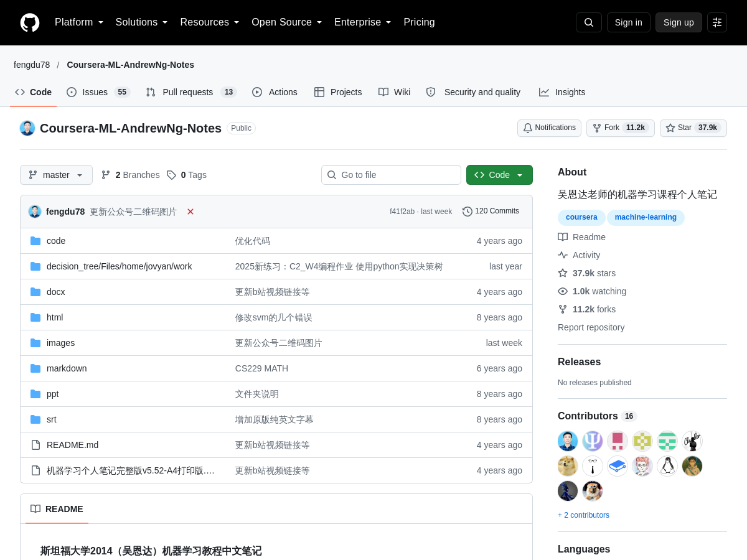747x560 pixels.
Task: Click the failed status X icon
Action: tap(190, 212)
